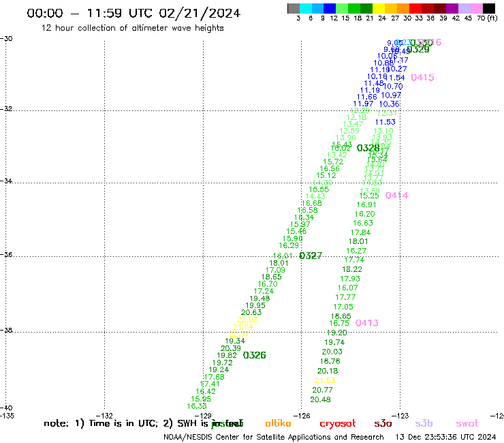Click the wave height value 20.77
Image resolution: width=504 pixels, height=443 pixels.
coord(322,390)
